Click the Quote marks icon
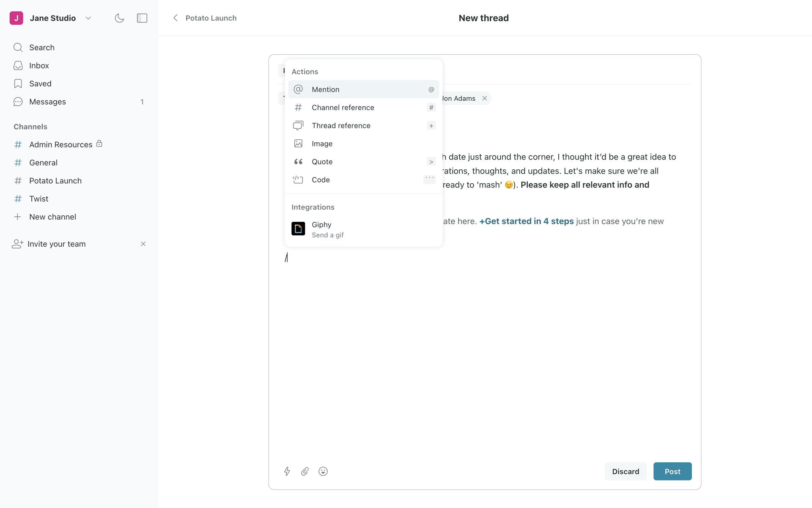Screen dimensions: 812x508 point(298,162)
